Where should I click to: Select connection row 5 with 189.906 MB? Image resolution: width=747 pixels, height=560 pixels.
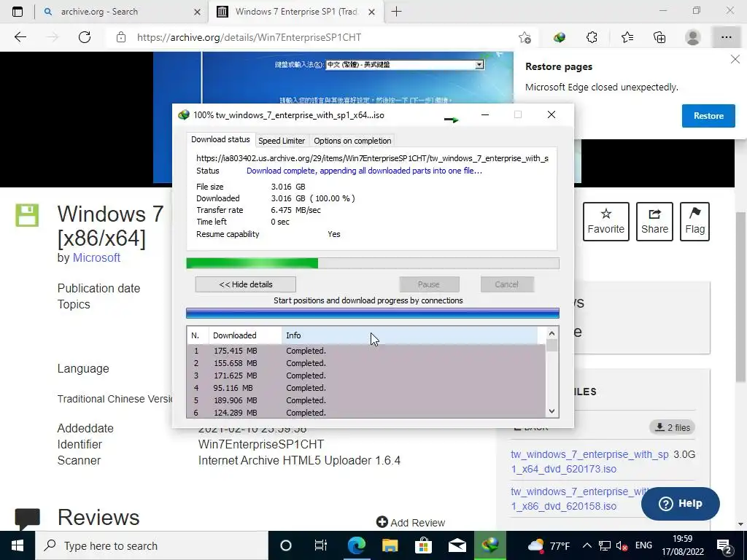coord(366,400)
